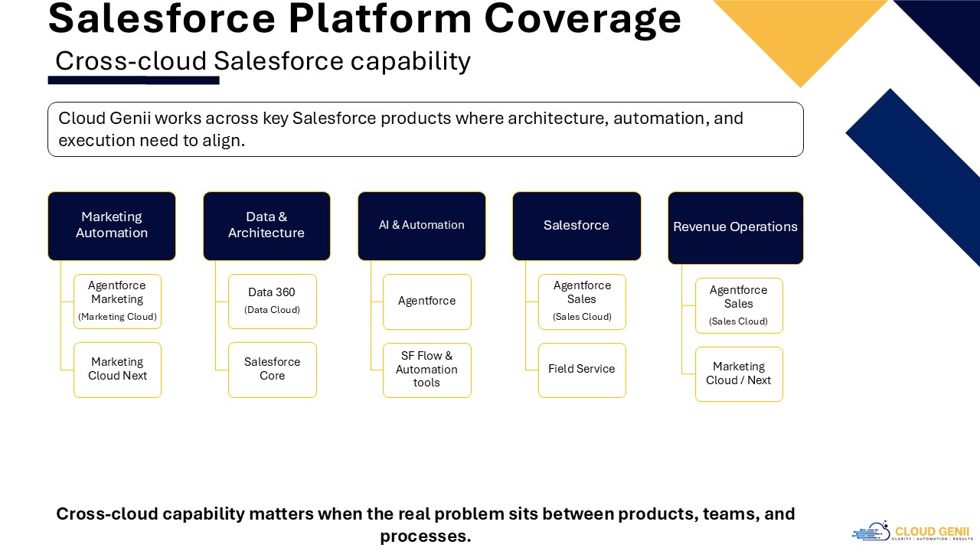Select the Agentforce Marketing (Marketing Cloud) box
Image resolution: width=980 pixels, height=551 pixels.
point(117,301)
